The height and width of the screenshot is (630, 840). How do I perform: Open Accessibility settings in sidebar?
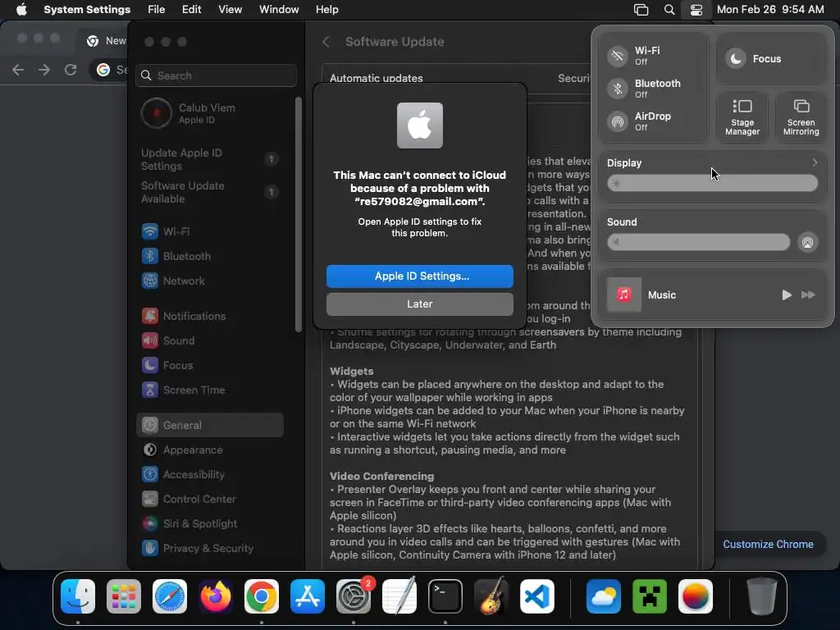[x=210, y=475]
